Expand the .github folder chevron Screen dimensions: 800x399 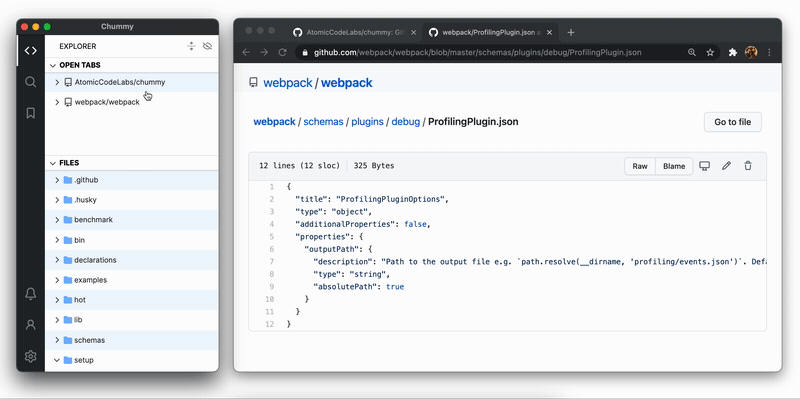(x=57, y=180)
